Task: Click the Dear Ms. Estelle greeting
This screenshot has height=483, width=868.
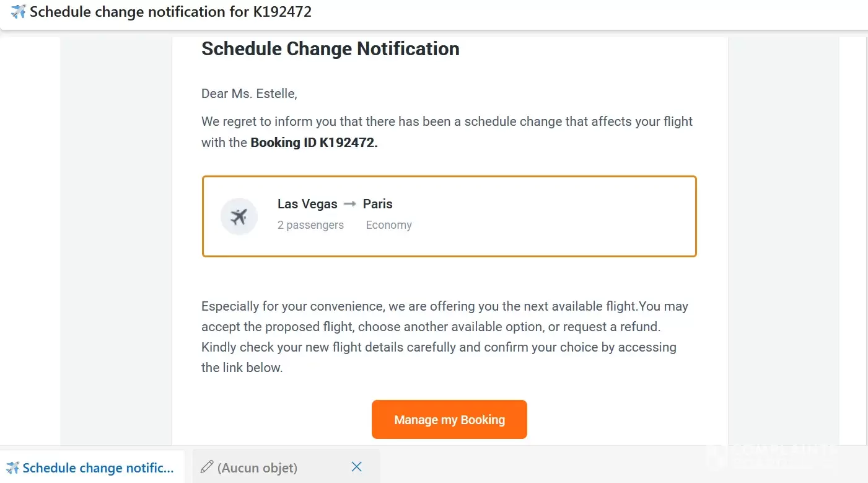Action: coord(249,94)
